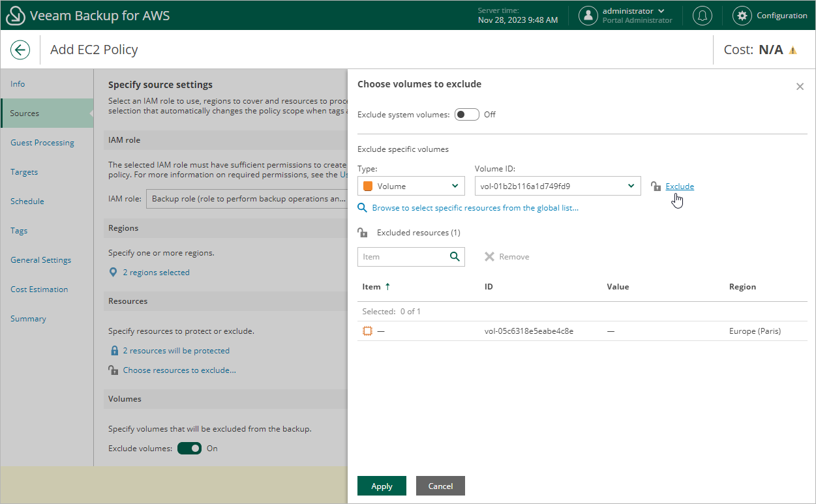Click the Remove button text
Image resolution: width=816 pixels, height=504 pixels.
click(x=514, y=257)
